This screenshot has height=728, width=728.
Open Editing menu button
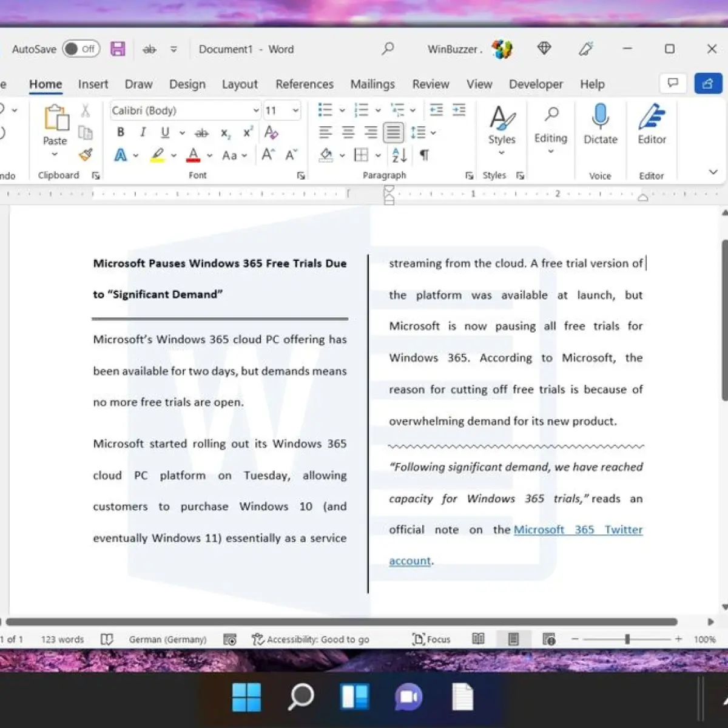tap(551, 129)
